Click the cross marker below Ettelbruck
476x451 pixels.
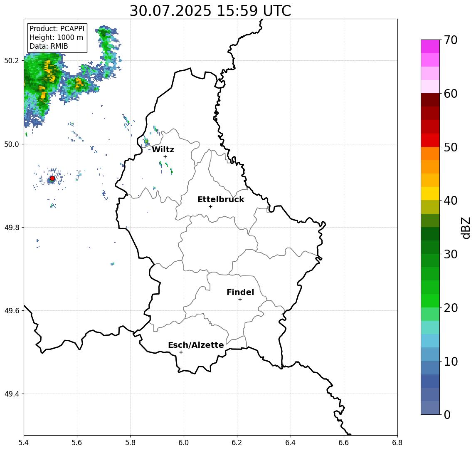(x=210, y=207)
